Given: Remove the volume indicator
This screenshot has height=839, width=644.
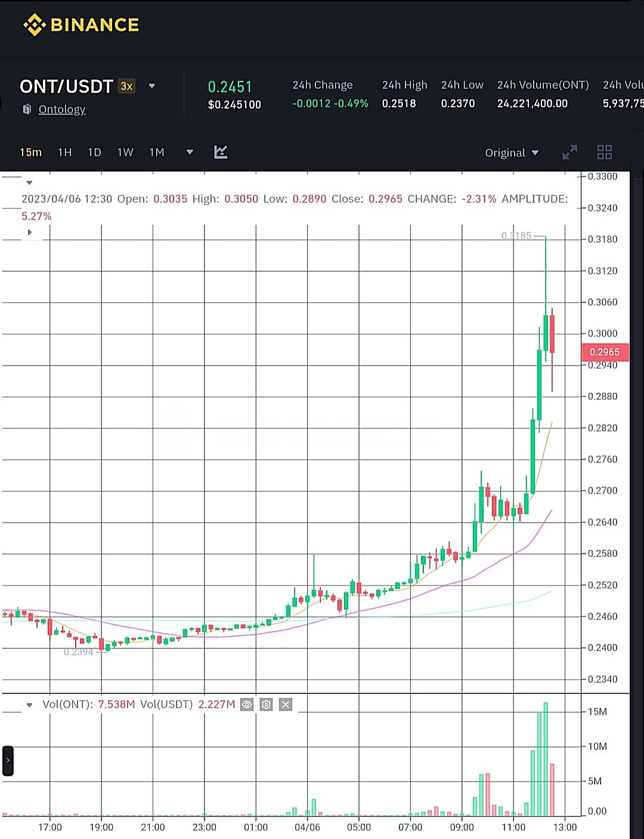Looking at the screenshot, I should [286, 705].
